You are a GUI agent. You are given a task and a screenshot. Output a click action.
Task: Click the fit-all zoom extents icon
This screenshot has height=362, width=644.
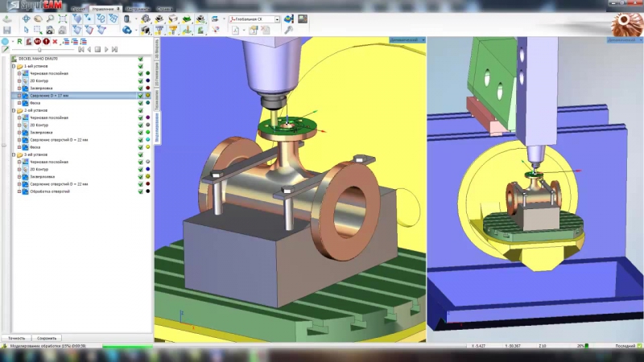63,19
